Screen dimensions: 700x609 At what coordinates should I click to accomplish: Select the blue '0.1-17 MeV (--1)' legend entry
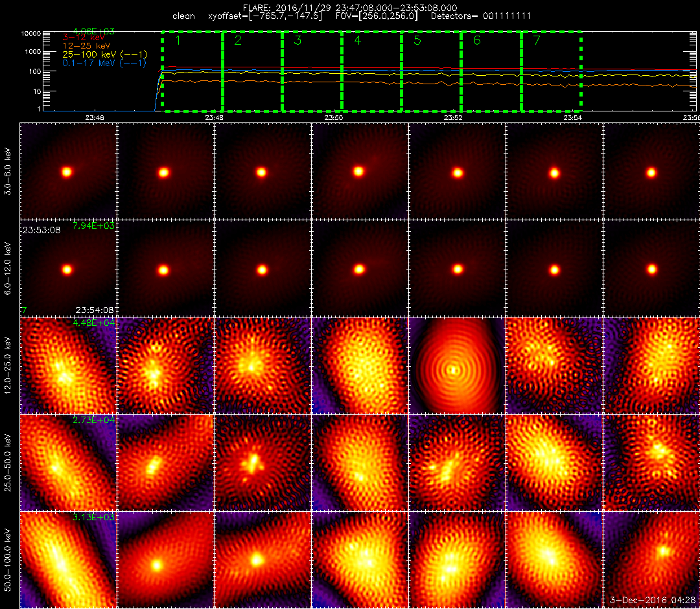pos(104,63)
